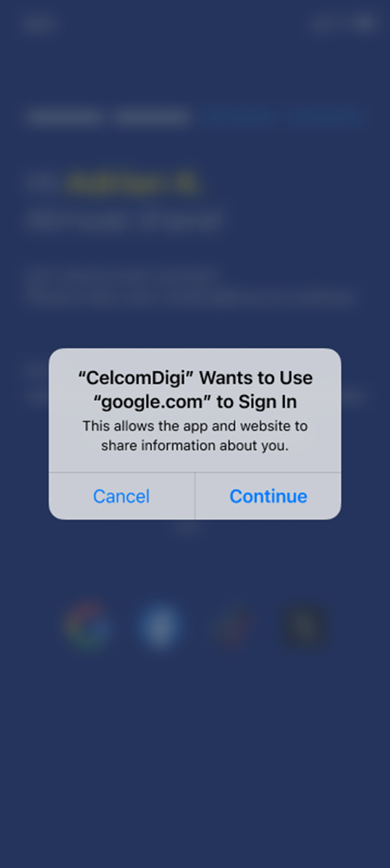This screenshot has height=868, width=390.
Task: Select the first white progress segment
Action: 64,117
